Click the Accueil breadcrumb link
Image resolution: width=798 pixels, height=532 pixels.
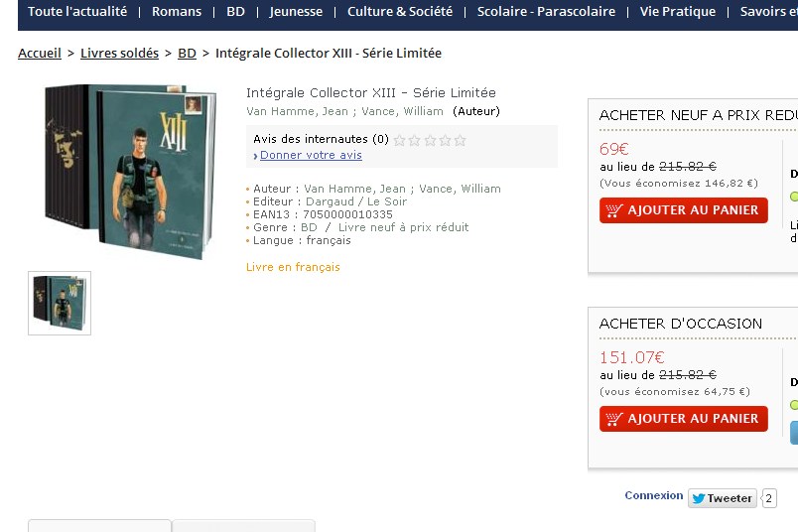40,53
